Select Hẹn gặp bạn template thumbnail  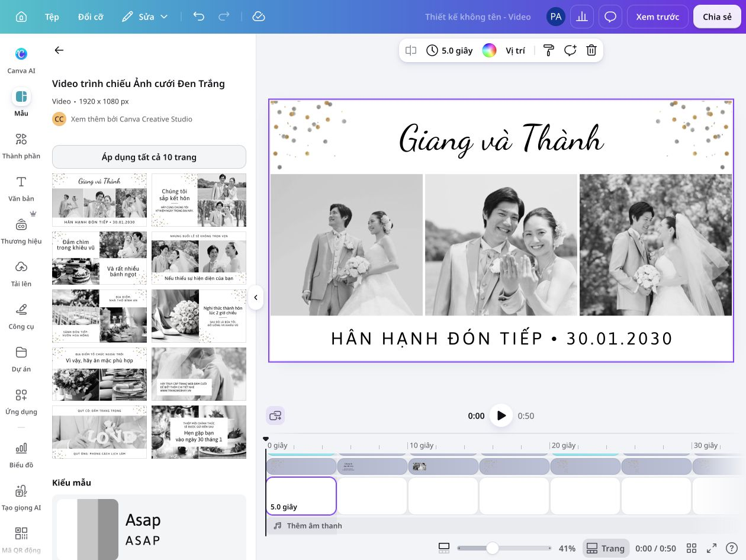coord(199,432)
